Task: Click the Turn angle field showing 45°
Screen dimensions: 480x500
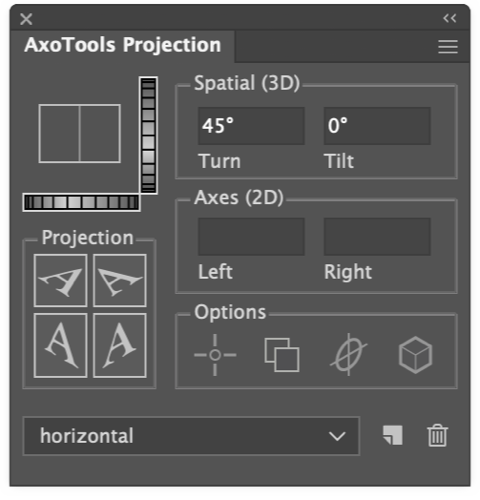Action: 251,126
